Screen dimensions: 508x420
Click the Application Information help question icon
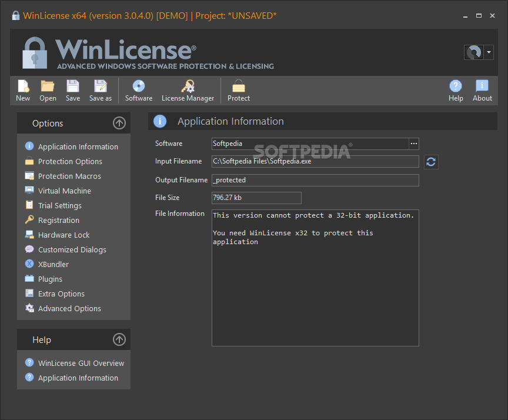coord(29,377)
